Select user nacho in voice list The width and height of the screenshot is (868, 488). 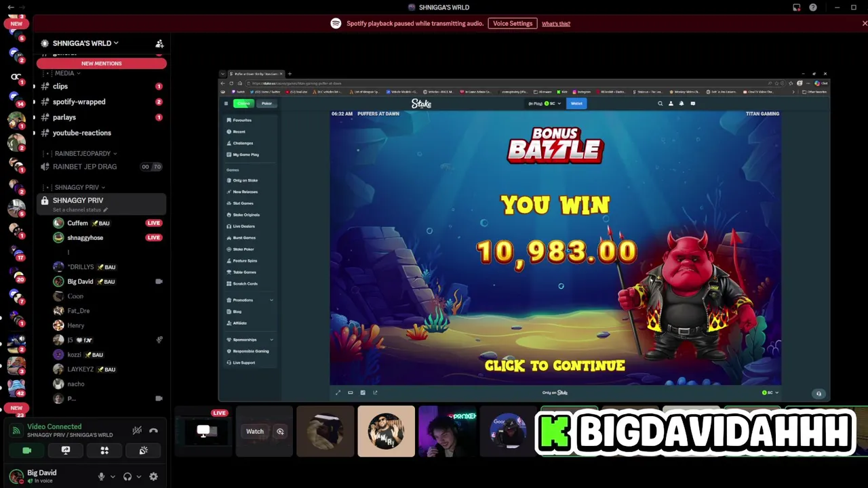[75, 384]
